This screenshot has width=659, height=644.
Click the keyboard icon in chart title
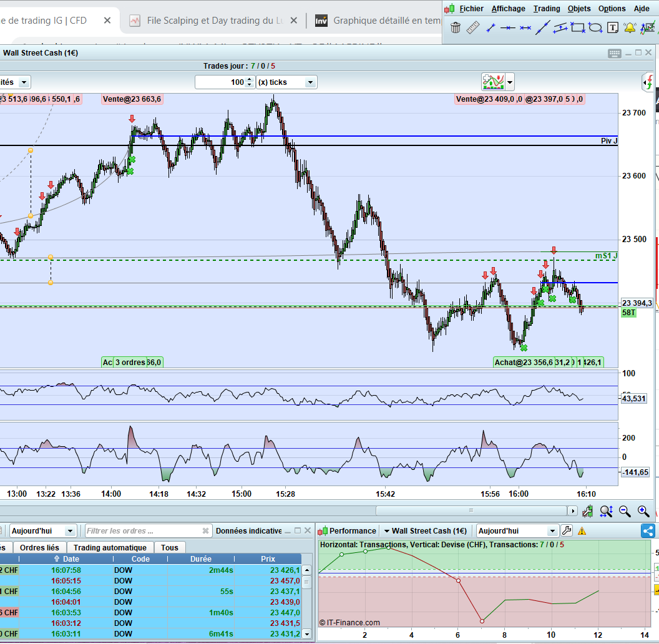click(615, 54)
